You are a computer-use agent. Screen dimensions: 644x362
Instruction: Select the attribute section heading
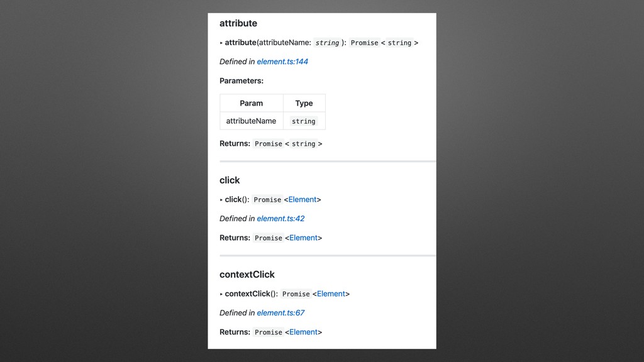238,23
